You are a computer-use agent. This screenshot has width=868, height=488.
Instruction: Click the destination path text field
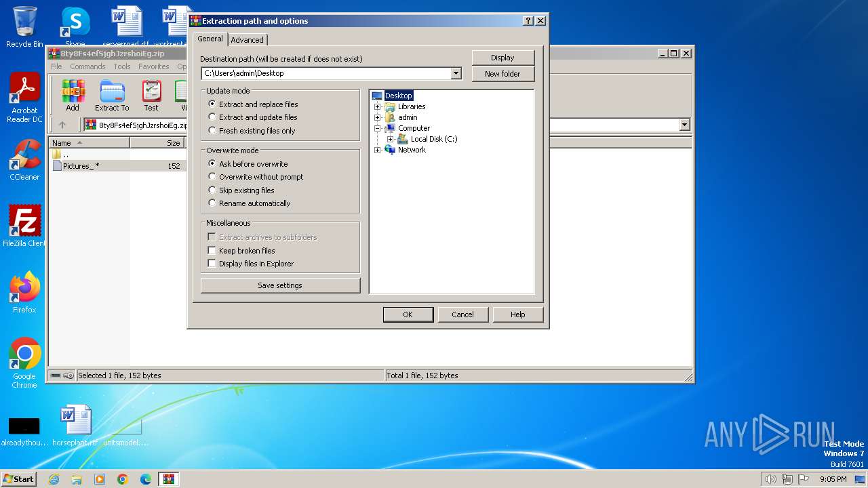(x=326, y=73)
